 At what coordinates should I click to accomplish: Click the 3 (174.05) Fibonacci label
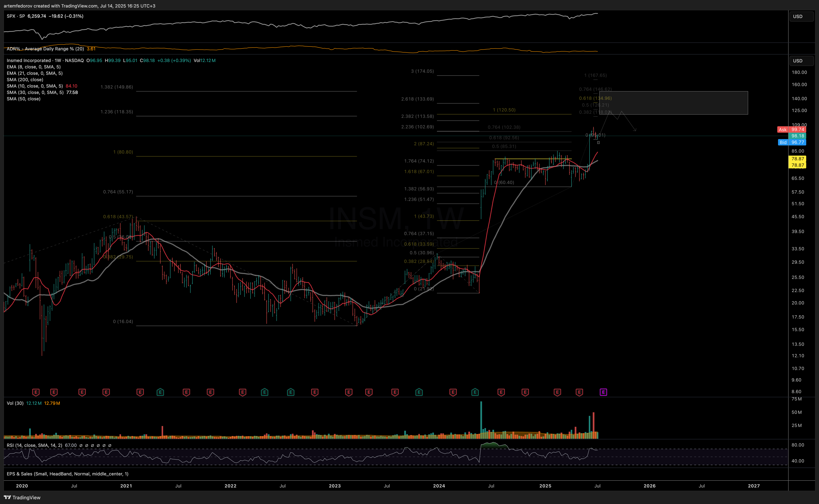point(422,71)
